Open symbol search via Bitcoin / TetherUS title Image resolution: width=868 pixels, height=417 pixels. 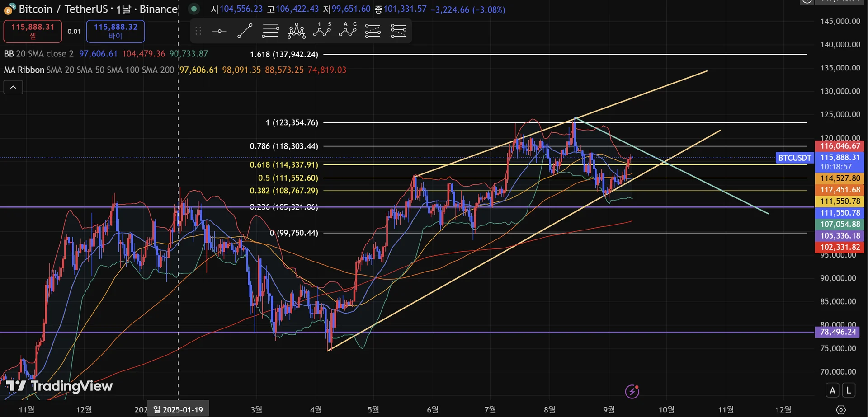click(98, 9)
